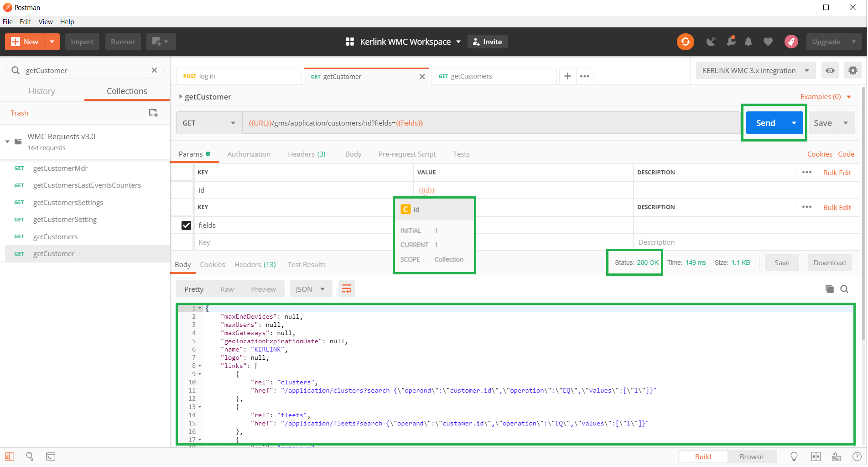868x467 pixels.
Task: Toggle line wrap in response body
Action: click(x=347, y=289)
